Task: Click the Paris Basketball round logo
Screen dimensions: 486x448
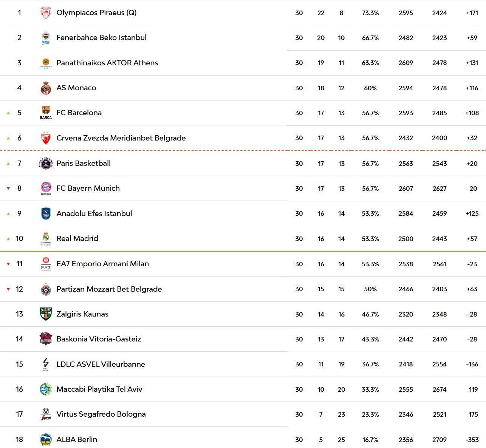Action: click(x=46, y=164)
